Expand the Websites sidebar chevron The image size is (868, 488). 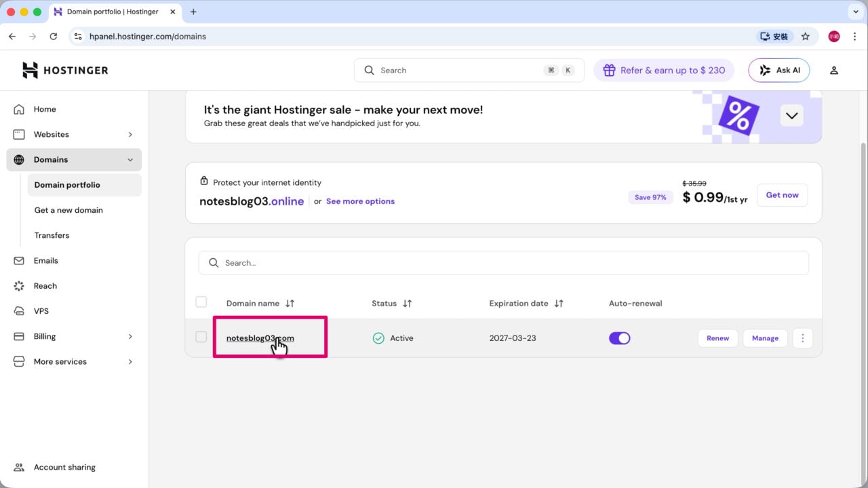pos(130,134)
